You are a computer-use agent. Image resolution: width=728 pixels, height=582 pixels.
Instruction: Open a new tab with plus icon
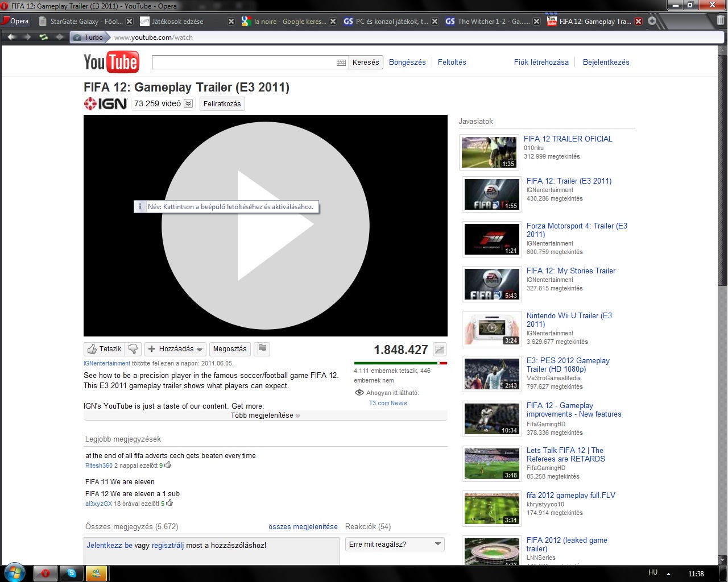point(652,21)
